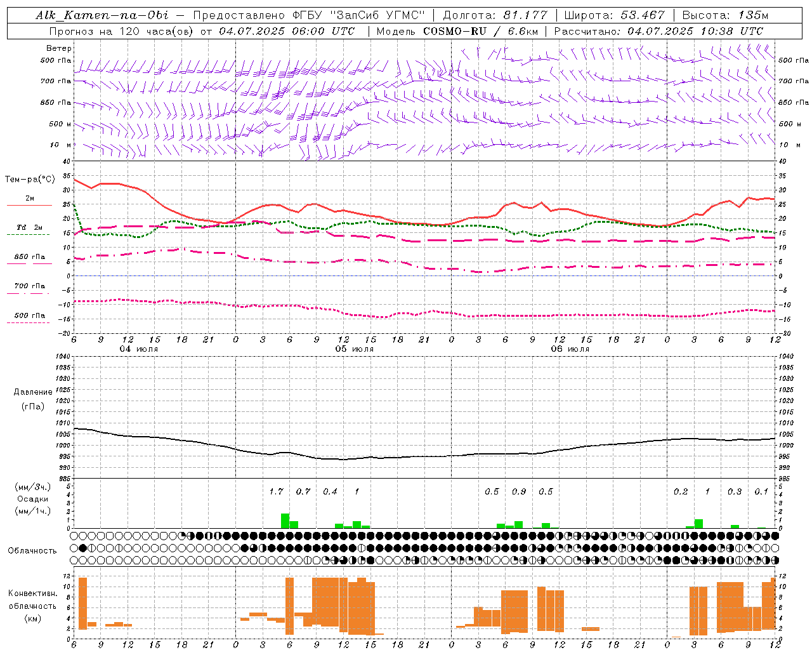Click the 06 июля date label
812x650 pixels.
coord(570,349)
